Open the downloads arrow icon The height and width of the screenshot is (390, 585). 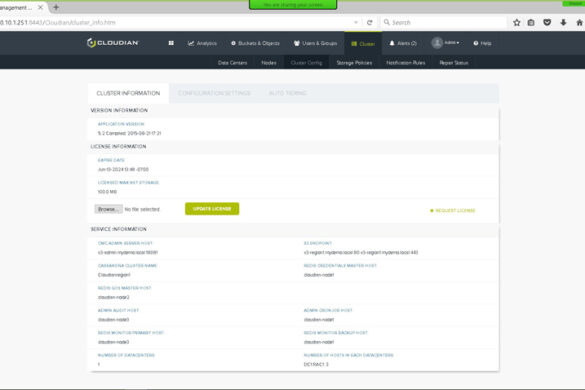[x=563, y=22]
